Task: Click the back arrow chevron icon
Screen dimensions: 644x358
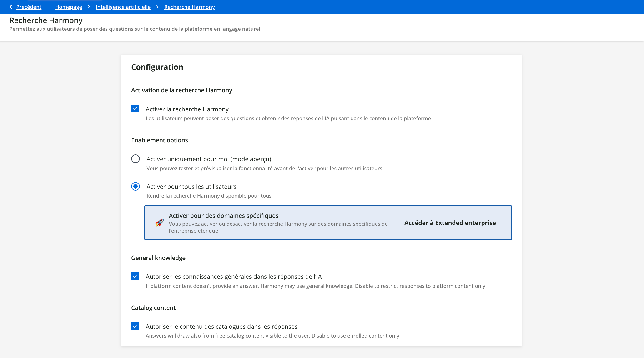Action: pyautogui.click(x=11, y=7)
